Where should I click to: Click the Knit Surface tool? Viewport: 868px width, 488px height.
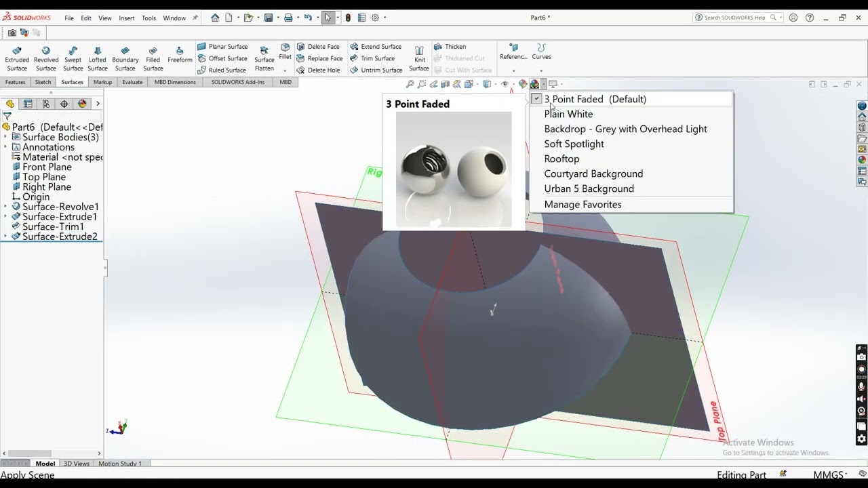tap(419, 59)
